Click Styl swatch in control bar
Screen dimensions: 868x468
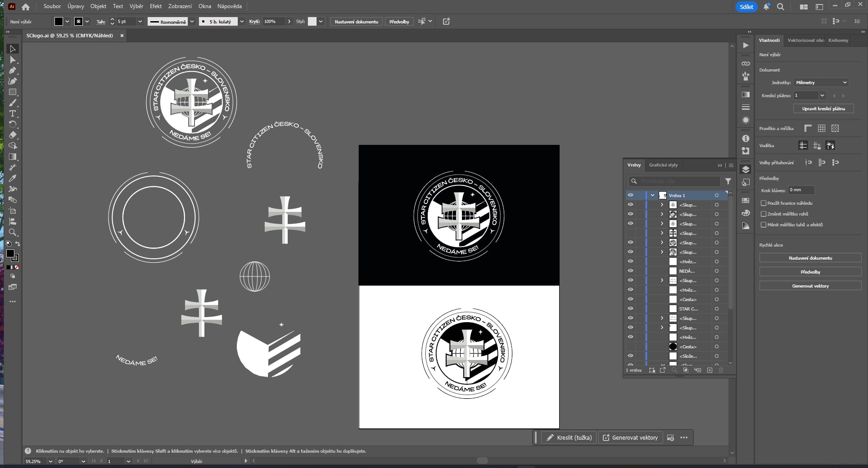(312, 22)
